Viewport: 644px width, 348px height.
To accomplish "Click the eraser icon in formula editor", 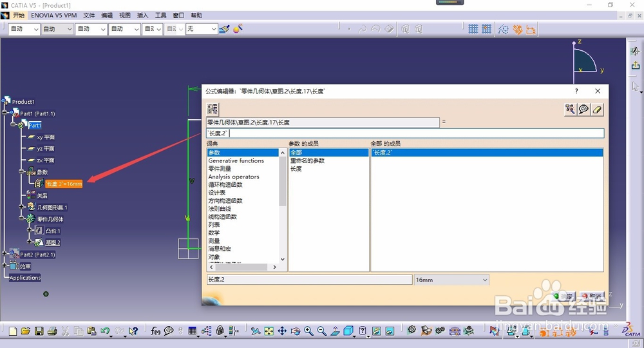I will pos(597,110).
